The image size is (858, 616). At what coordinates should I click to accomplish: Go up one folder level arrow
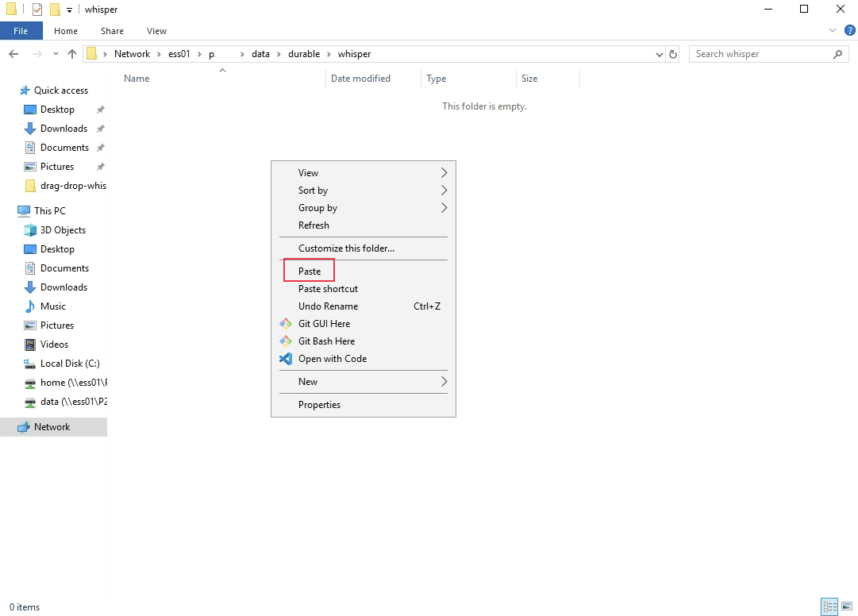71,54
